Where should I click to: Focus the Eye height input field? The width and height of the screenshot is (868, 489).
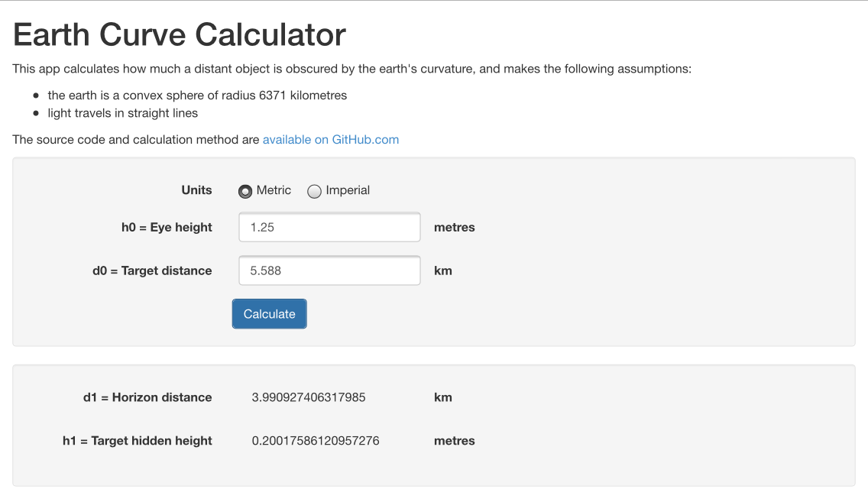coord(329,227)
